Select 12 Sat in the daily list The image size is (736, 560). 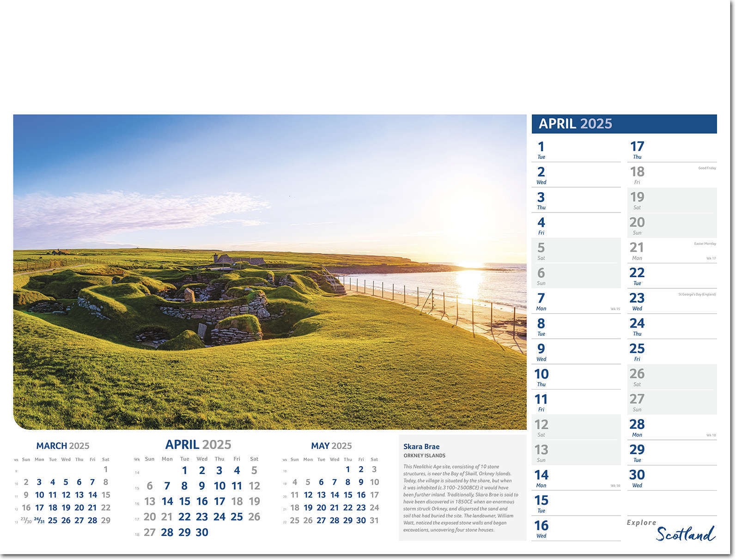(x=576, y=428)
